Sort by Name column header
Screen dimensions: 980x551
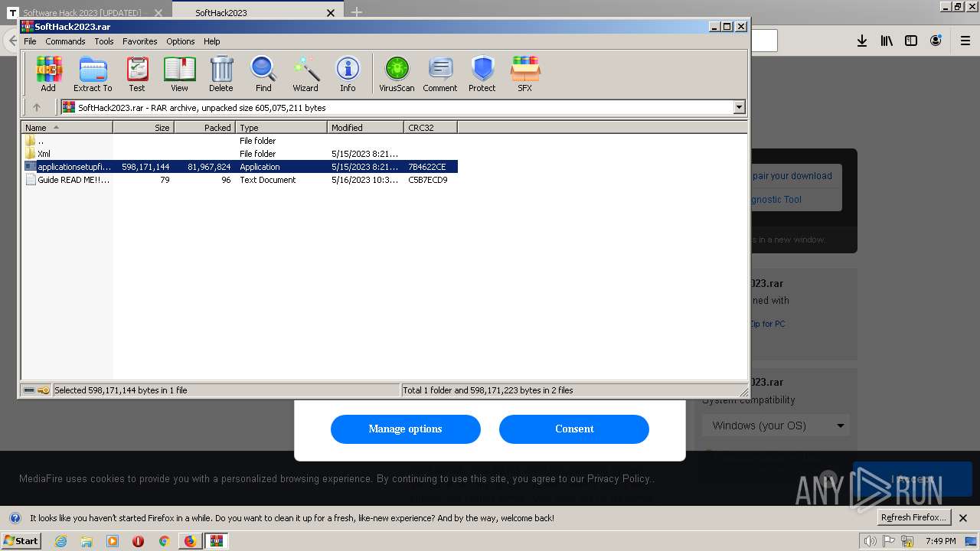67,128
